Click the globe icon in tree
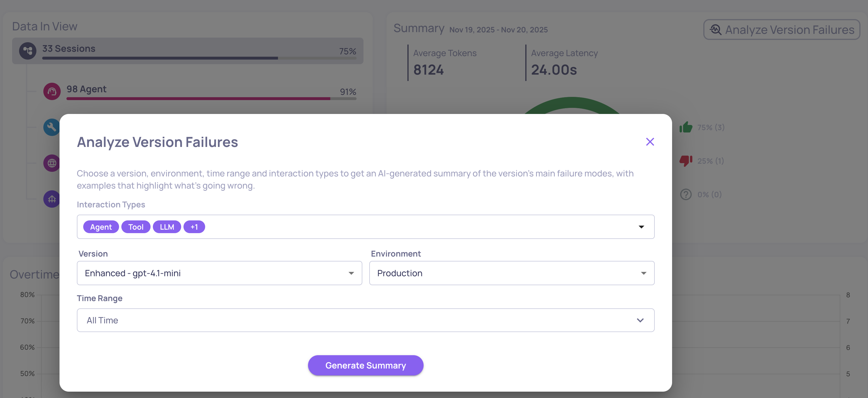The width and height of the screenshot is (868, 398). tap(51, 163)
